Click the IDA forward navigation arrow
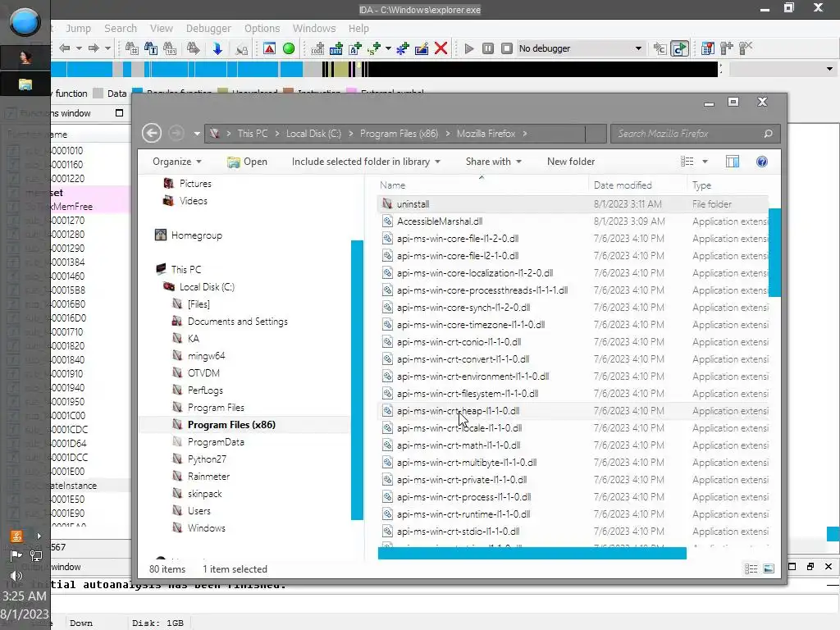This screenshot has width=840, height=630. pos(94,48)
